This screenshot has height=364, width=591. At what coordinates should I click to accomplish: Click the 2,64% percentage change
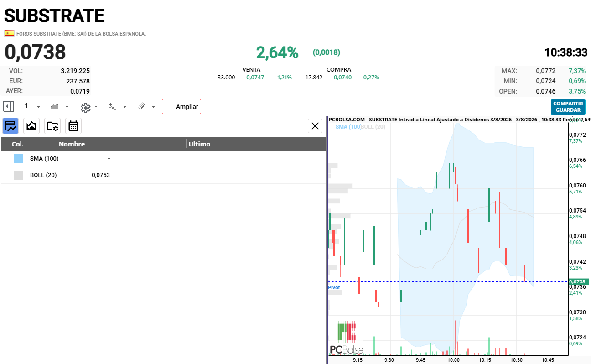point(277,53)
